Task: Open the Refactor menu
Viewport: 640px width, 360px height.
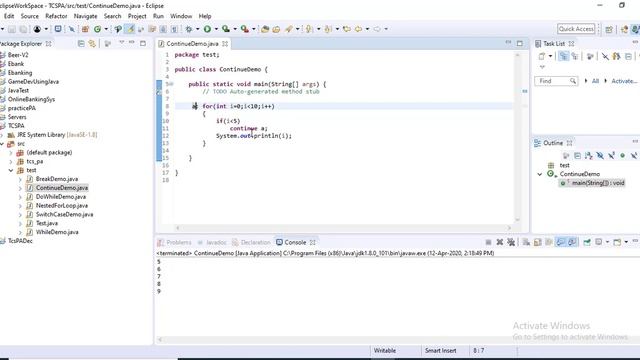Action: pos(56,16)
